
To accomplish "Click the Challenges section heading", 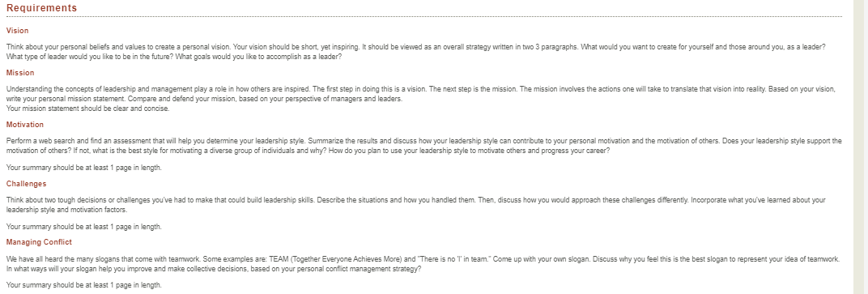I will coord(26,183).
